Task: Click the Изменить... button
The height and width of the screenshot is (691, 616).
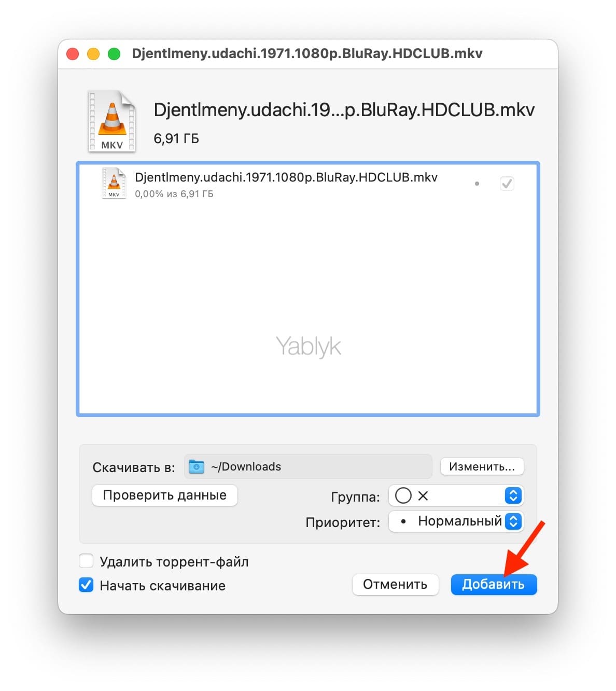Action: 482,466
